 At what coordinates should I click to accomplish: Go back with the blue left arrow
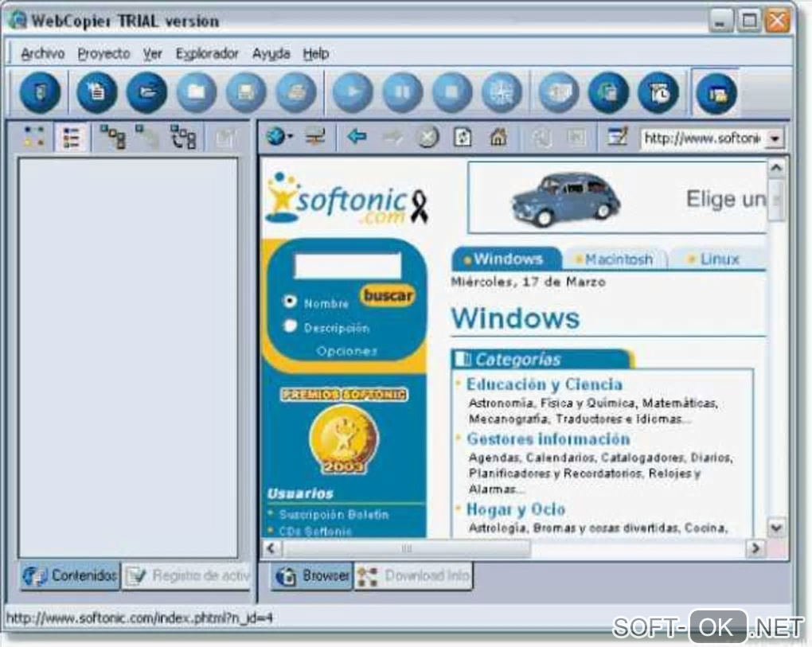tap(357, 137)
